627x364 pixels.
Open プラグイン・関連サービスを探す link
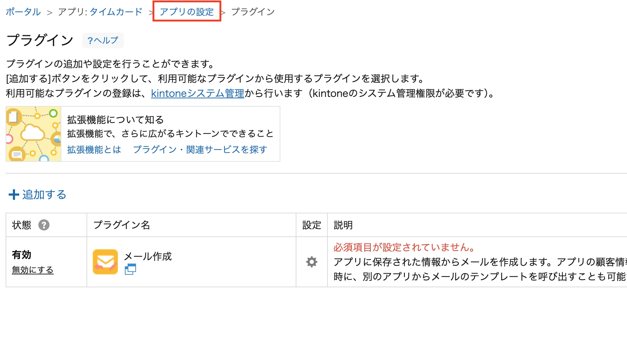coord(200,150)
